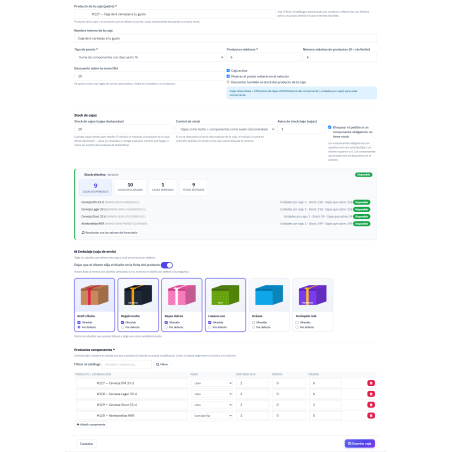This screenshot has width=452, height=452.
Task: Click the blue highlighted stat card showing 9
Action: tap(95, 187)
